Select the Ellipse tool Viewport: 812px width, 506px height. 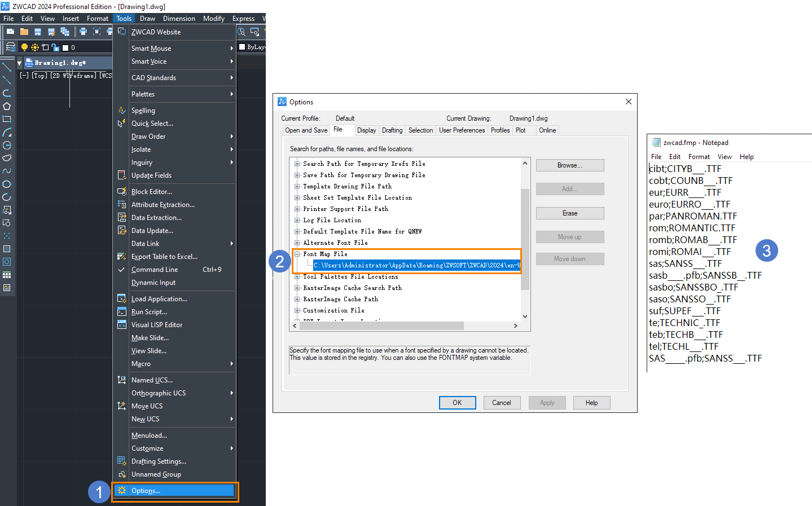7,184
